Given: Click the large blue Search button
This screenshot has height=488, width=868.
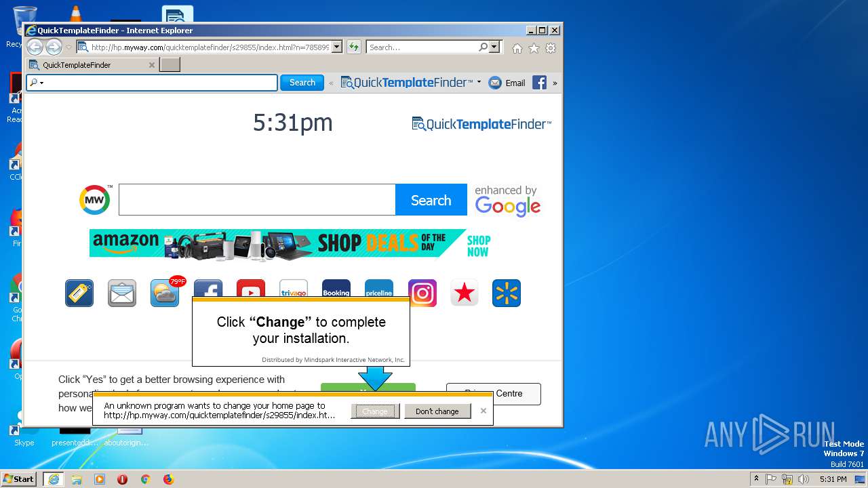Looking at the screenshot, I should pyautogui.click(x=431, y=200).
